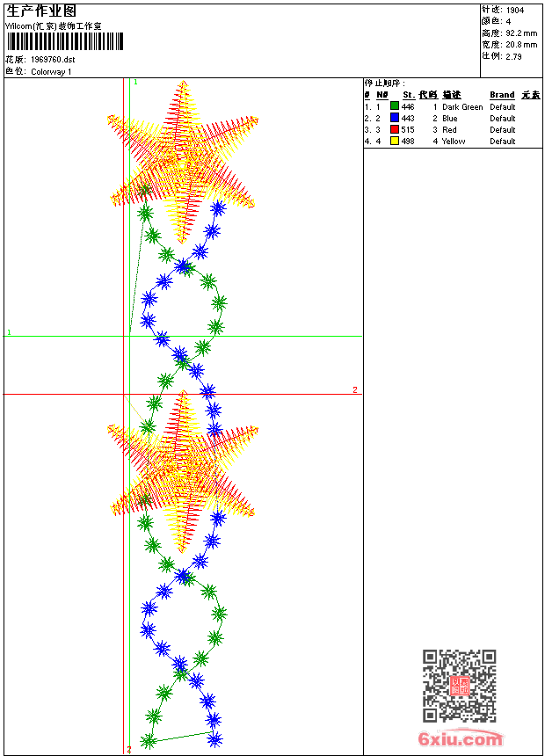Image resolution: width=545 pixels, height=756 pixels.
Task: Click the green '1' marker on horizontal guide
Action: point(9,332)
